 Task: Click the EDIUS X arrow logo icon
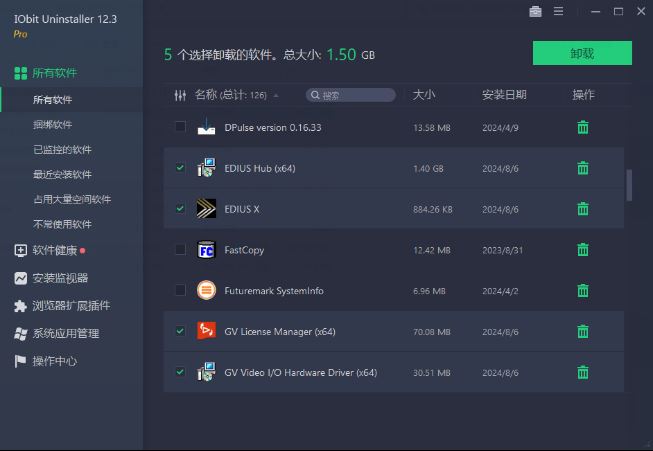coord(206,208)
